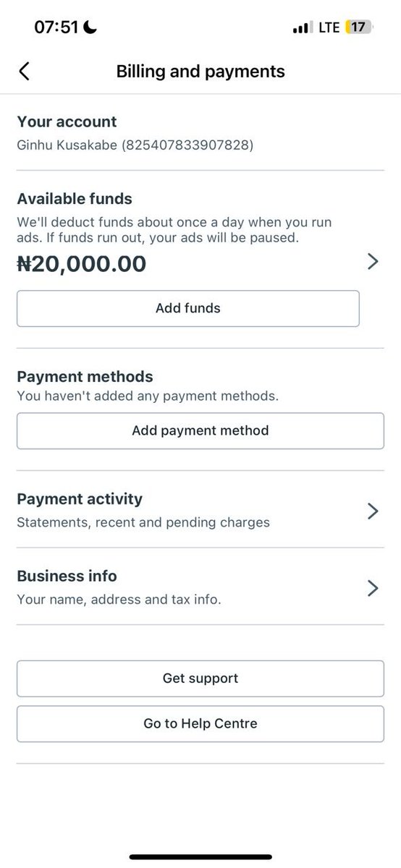Click Add payment method button
The height and width of the screenshot is (868, 401).
[200, 430]
